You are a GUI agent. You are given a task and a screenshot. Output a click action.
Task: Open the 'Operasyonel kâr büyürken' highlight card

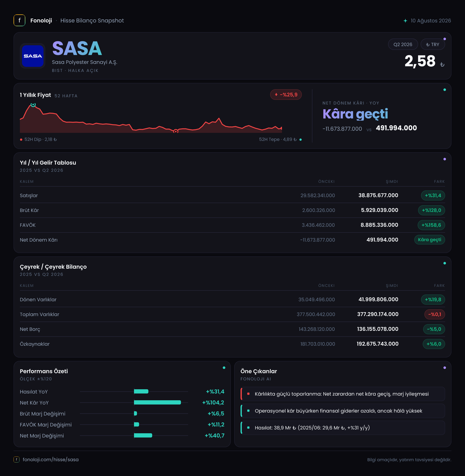343,411
